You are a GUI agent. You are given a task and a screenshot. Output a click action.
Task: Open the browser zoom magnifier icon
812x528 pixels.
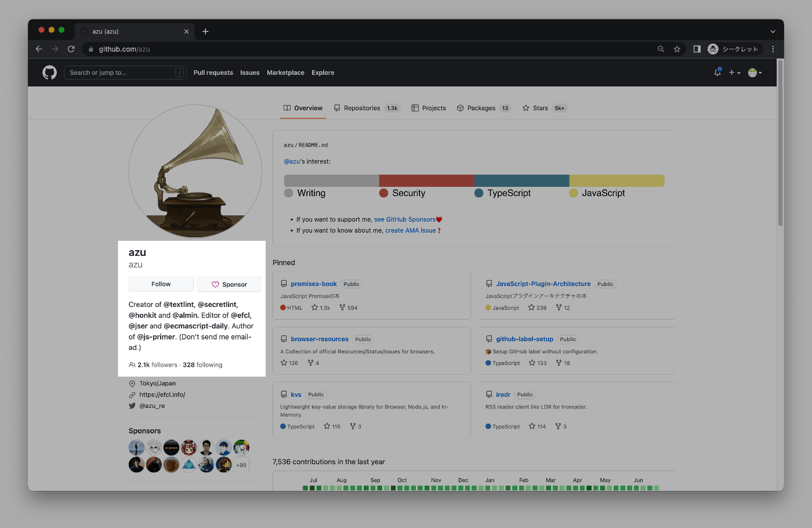tap(661, 49)
